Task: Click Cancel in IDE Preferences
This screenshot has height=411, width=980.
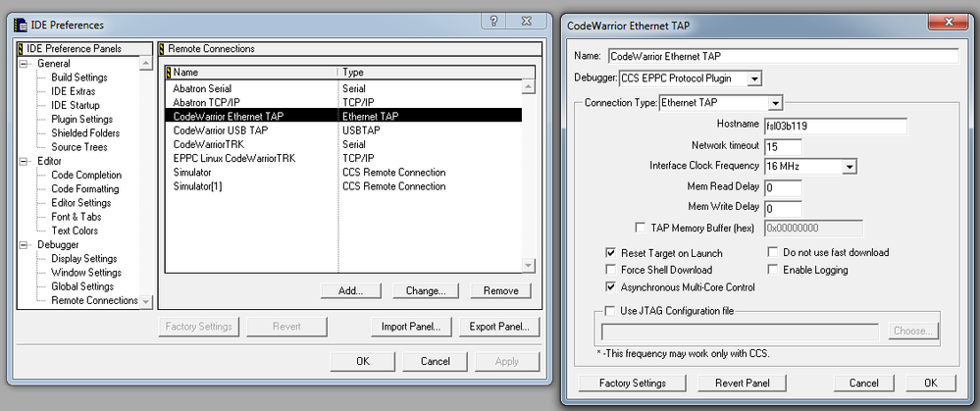Action: (436, 361)
